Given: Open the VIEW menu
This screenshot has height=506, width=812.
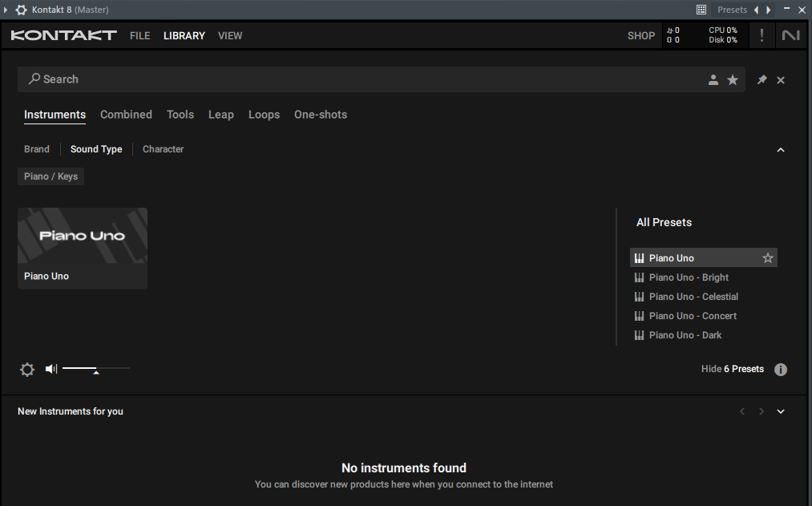Looking at the screenshot, I should tap(230, 36).
